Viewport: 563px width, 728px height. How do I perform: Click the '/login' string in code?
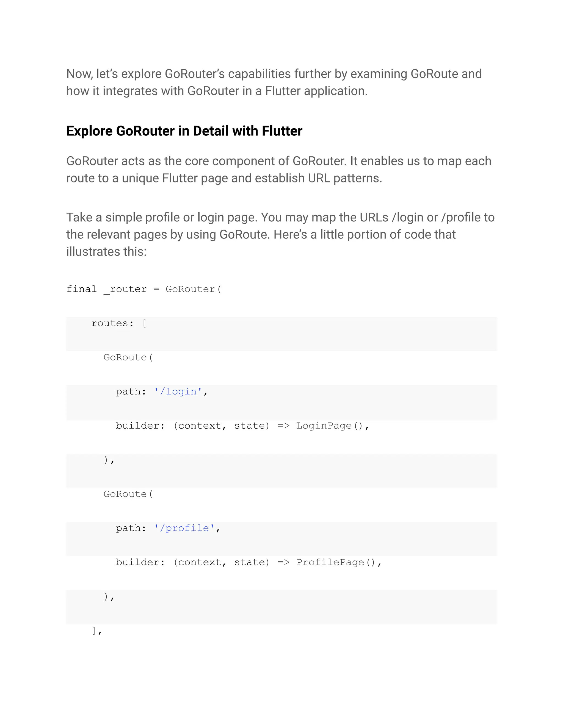coord(178,391)
